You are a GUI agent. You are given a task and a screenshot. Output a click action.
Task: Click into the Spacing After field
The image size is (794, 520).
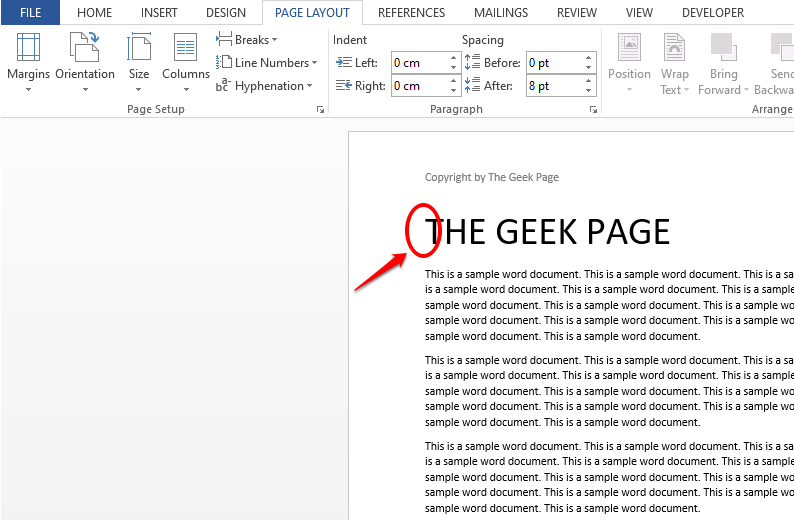554,86
